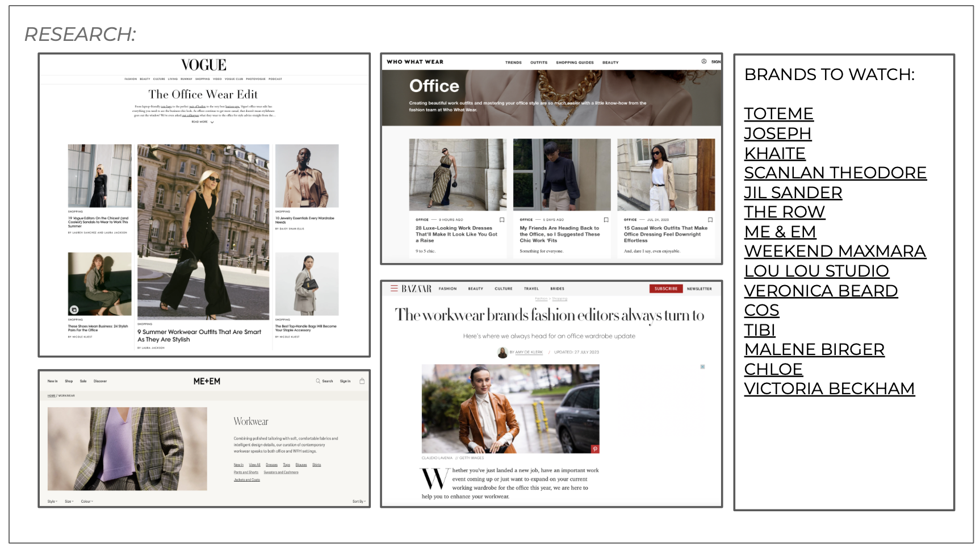Click 'Sweaters and Cashmere' link on ME+EM
This screenshot has height=551, width=980.
coord(281,472)
